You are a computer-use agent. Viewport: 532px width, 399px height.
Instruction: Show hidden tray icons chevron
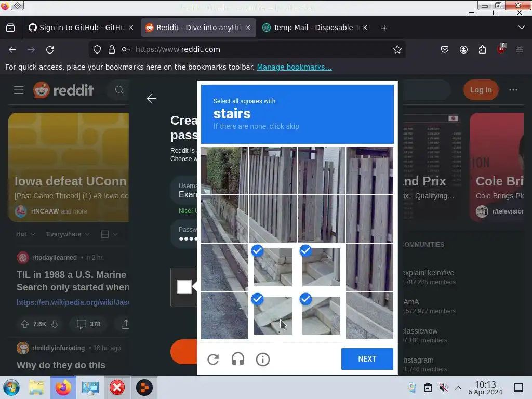(458, 388)
